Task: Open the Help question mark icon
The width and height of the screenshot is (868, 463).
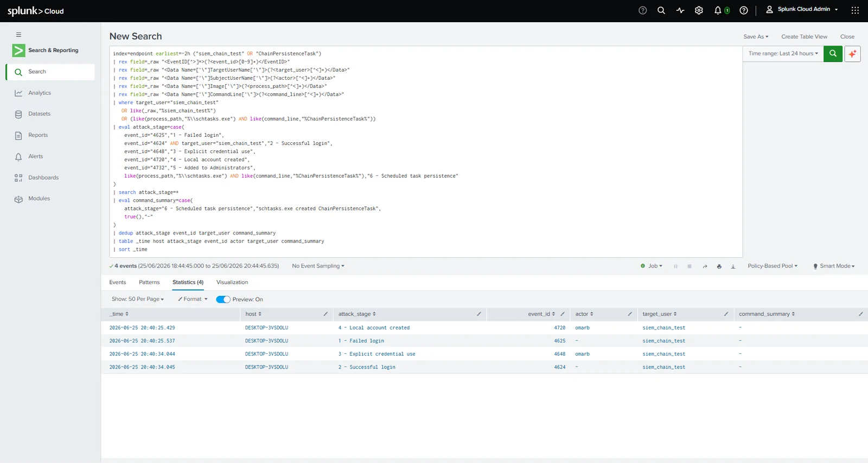Action: [744, 10]
